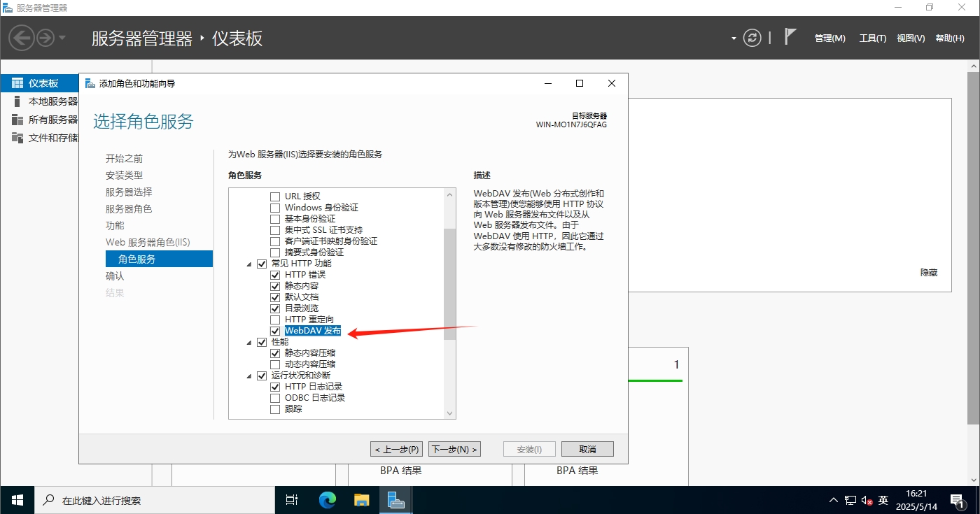
Task: Open the 工具(T) menu
Action: 872,38
